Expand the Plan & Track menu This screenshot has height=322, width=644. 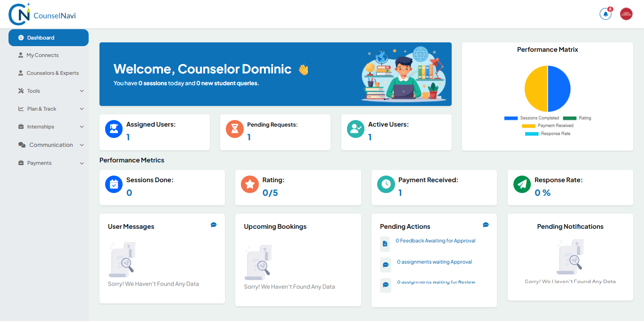tap(51, 109)
